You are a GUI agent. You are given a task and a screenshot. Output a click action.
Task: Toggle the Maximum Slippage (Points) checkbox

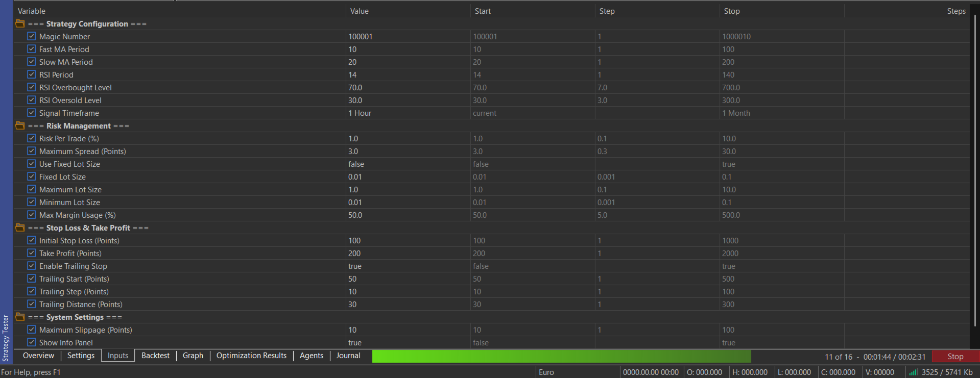tap(32, 330)
